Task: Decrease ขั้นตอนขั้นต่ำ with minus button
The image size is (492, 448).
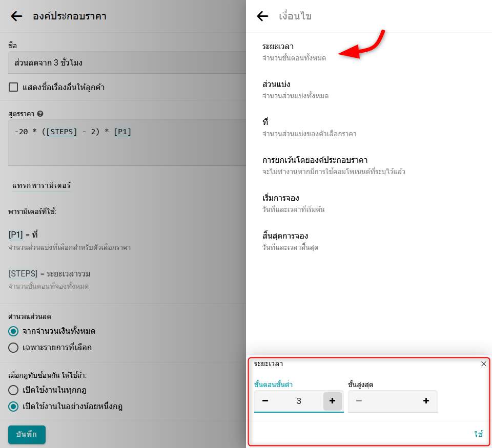Action: point(265,401)
